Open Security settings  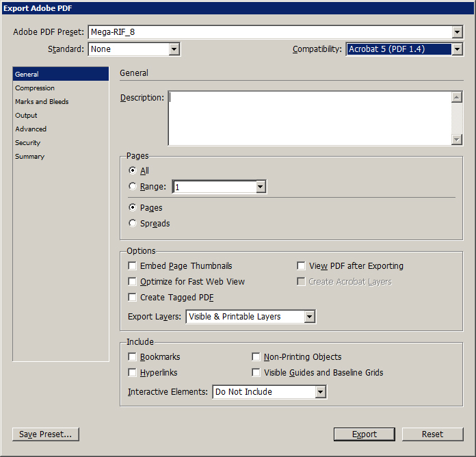point(61,143)
